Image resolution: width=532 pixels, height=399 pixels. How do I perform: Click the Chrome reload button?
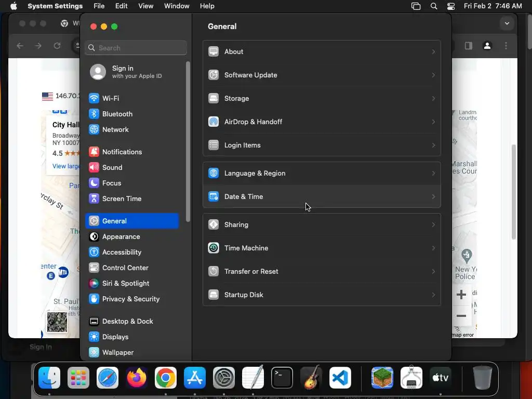click(57, 46)
